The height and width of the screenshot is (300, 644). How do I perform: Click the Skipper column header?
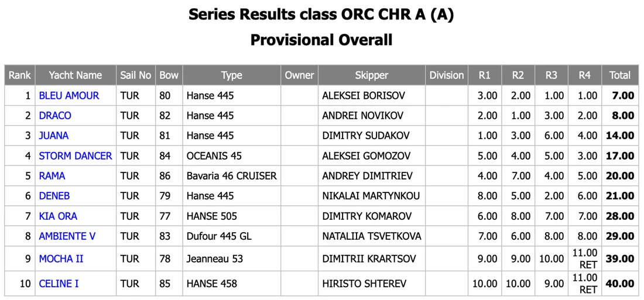[x=372, y=75]
